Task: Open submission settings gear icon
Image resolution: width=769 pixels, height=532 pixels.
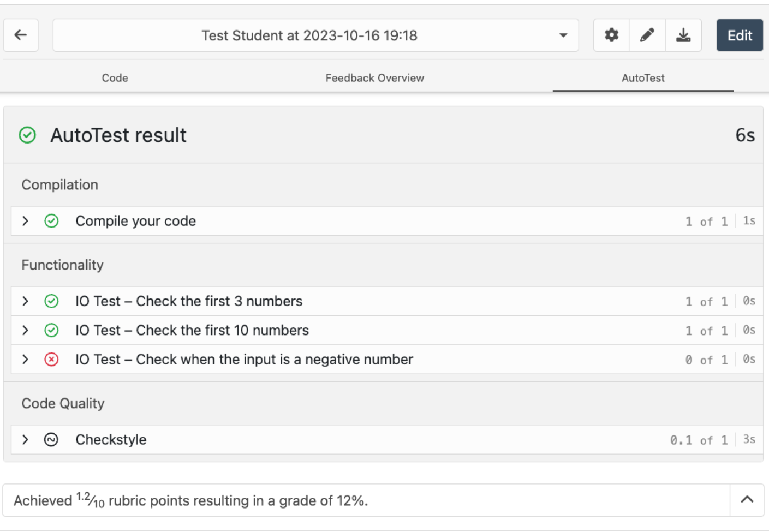Action: [611, 35]
